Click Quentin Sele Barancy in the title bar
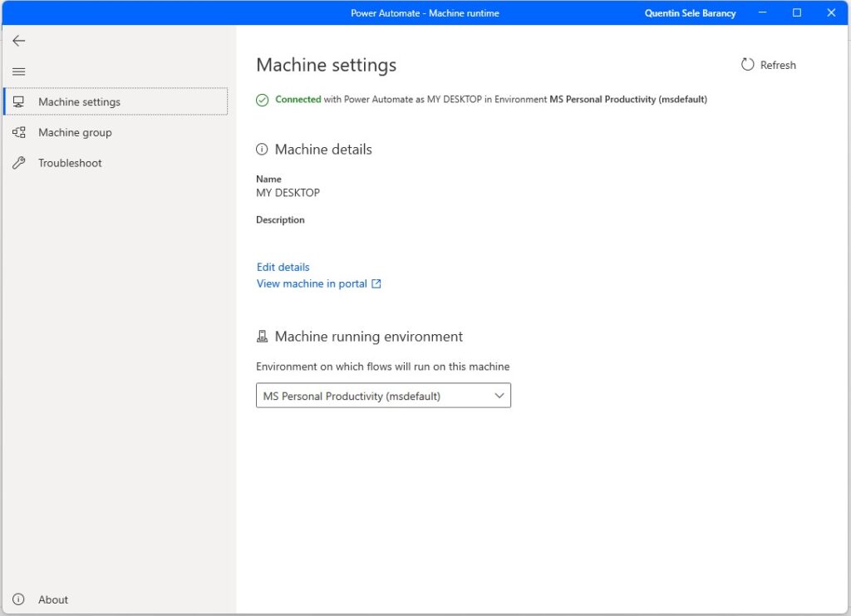851x616 pixels. (690, 12)
